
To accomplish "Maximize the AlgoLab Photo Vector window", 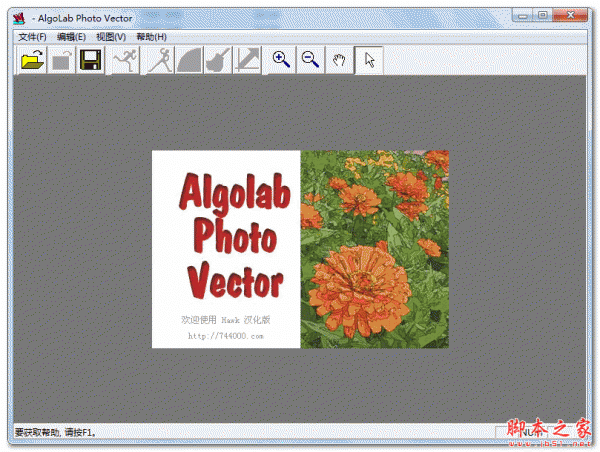I will click(x=543, y=15).
